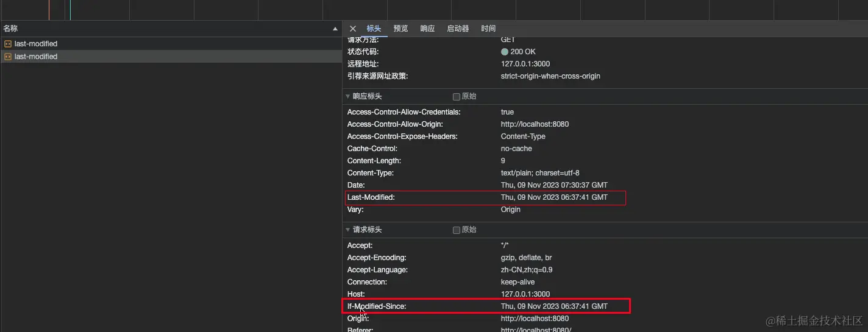Open the 时间 tab
This screenshot has height=332, width=868.
pos(488,29)
